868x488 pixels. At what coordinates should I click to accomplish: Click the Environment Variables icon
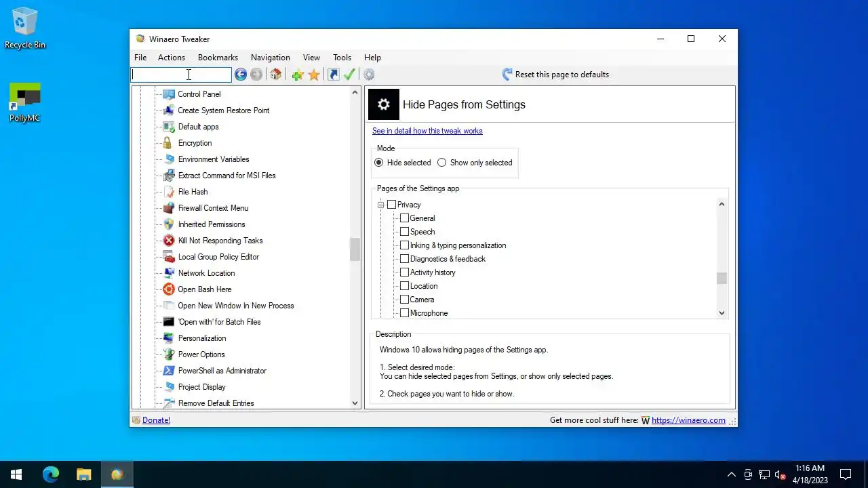point(169,159)
